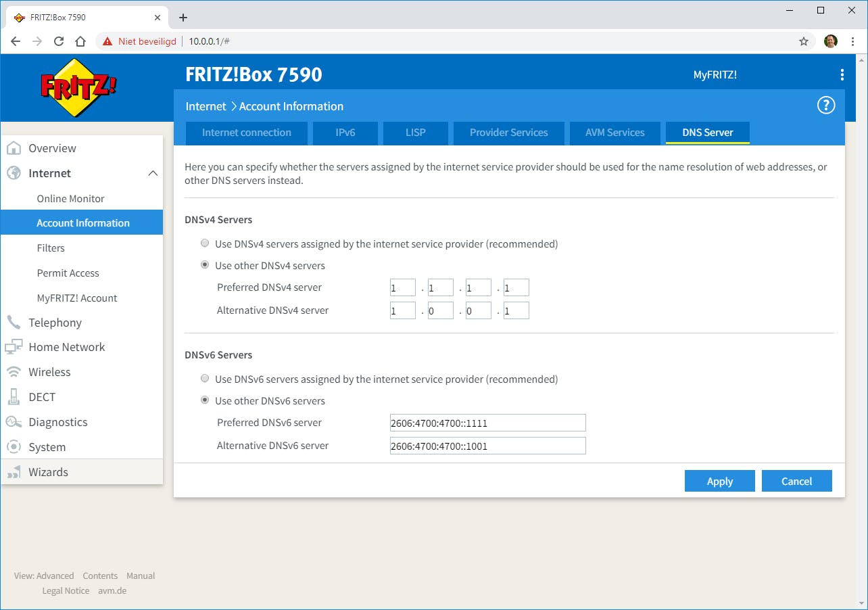Focus third octet of Preferred DNSv4 server
The width and height of the screenshot is (868, 610).
coord(479,287)
